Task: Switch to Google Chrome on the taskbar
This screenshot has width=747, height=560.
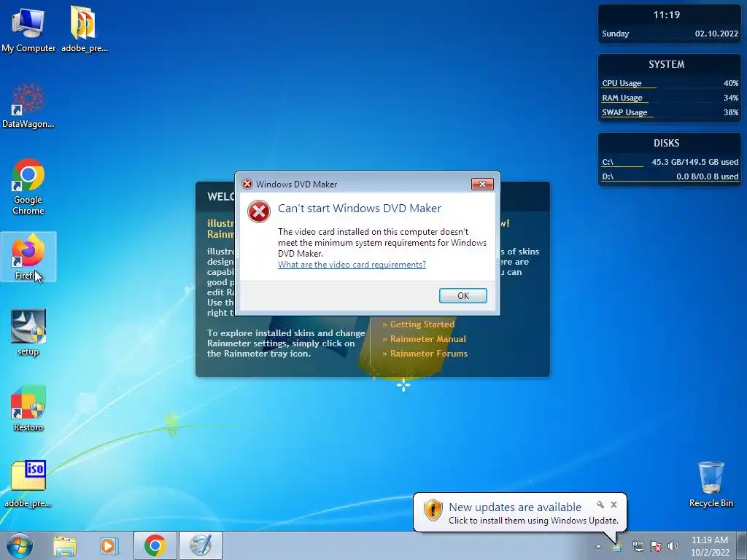Action: pos(155,545)
